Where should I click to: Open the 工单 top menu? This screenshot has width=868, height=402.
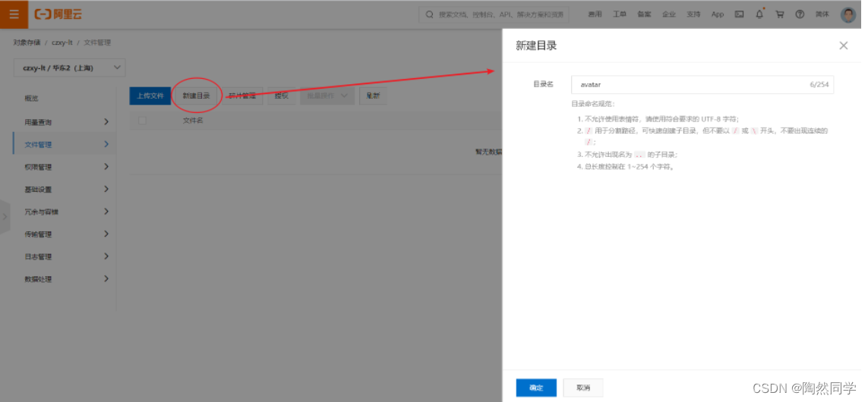(620, 14)
